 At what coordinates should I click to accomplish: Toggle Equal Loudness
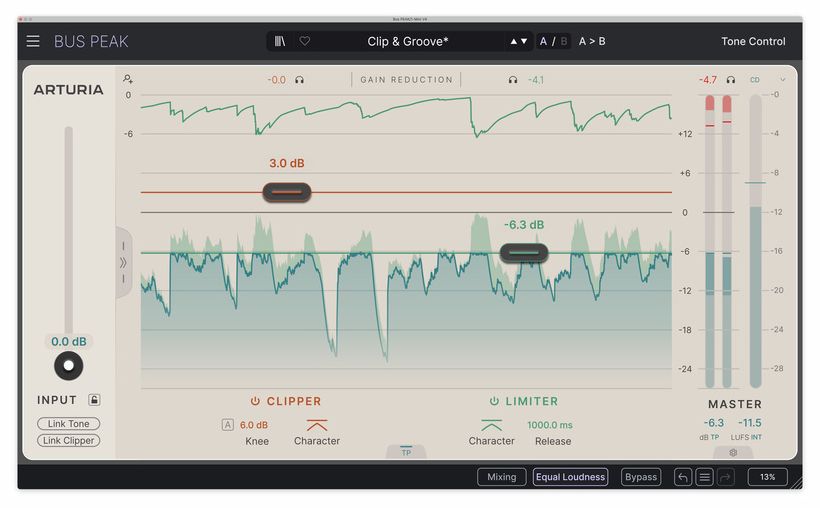(x=570, y=477)
